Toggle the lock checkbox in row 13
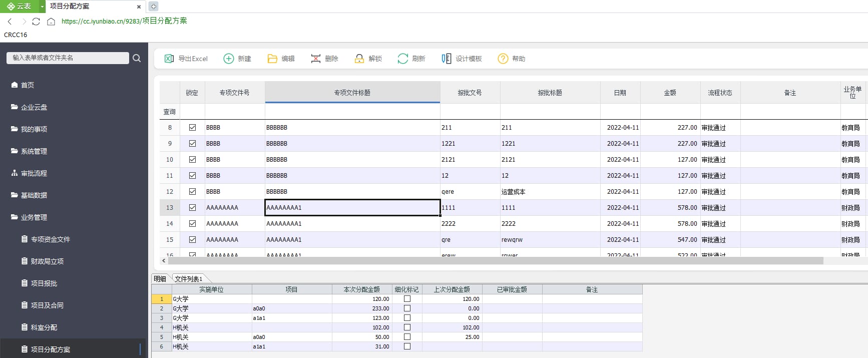Image resolution: width=868 pixels, height=358 pixels. (x=192, y=208)
